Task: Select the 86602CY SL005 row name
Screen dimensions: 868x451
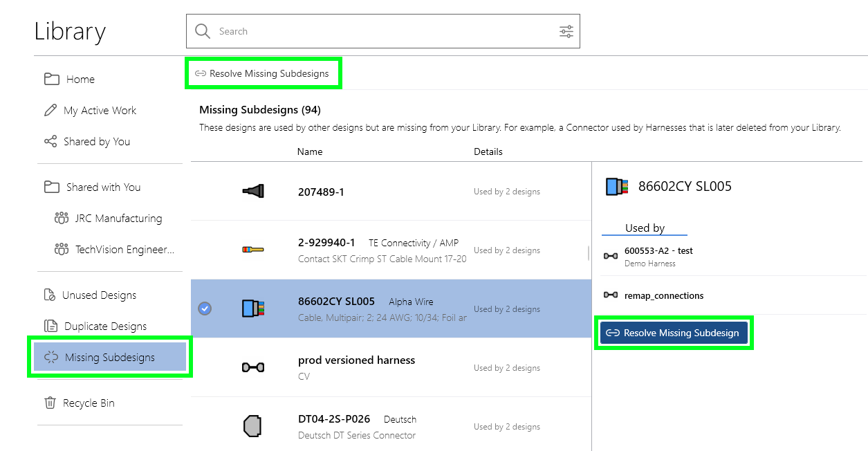Action: [x=336, y=302]
